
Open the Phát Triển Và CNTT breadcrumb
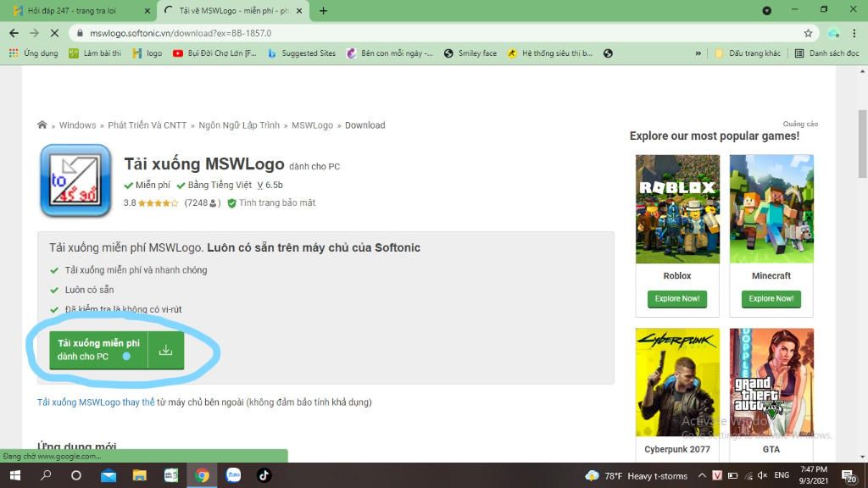click(147, 125)
